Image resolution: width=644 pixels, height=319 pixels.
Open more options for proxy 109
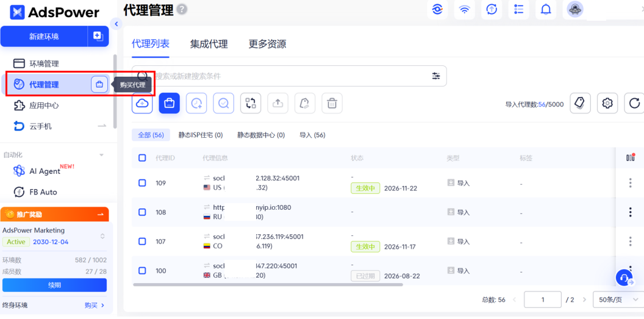click(x=631, y=183)
